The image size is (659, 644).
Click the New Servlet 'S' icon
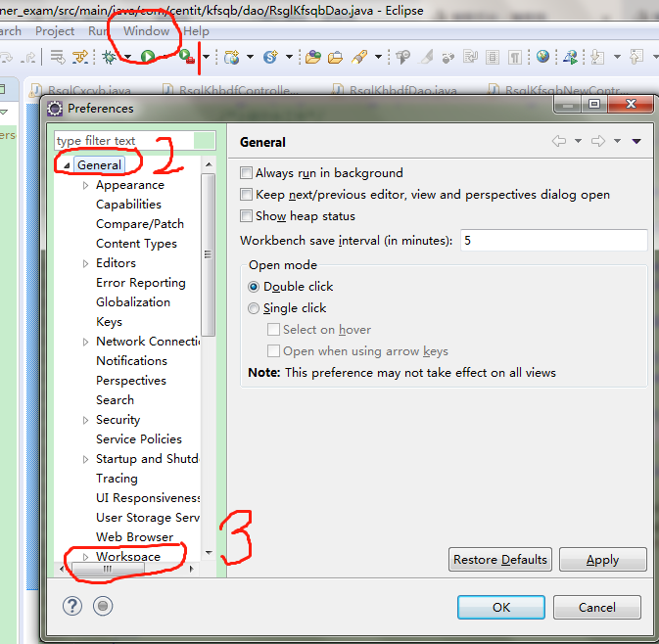[x=270, y=57]
